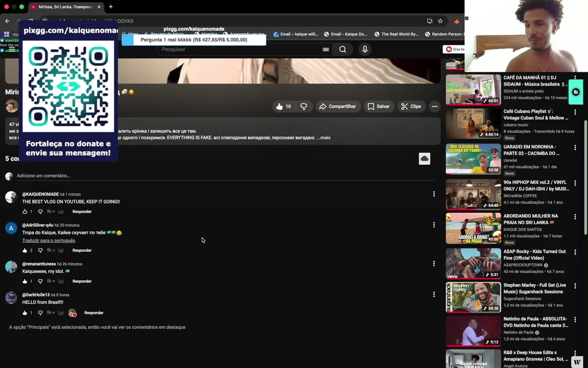Bookmark this page with star icon
This screenshot has height=368, width=588.
(x=440, y=21)
